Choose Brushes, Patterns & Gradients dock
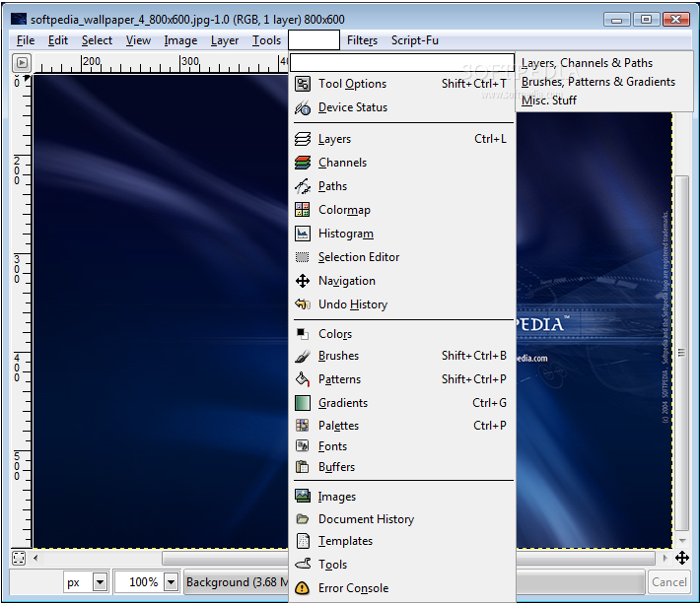The image size is (700, 605). 604,82
